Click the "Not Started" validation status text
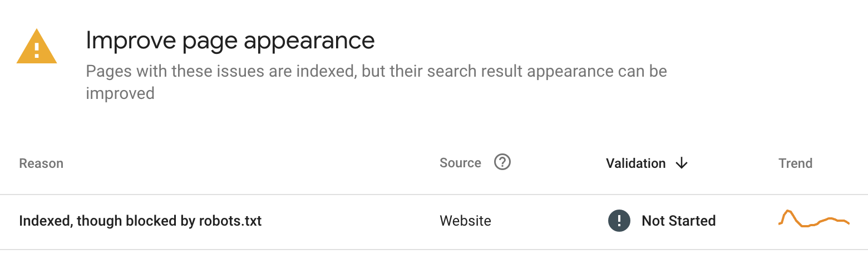The width and height of the screenshot is (868, 259). 678,221
